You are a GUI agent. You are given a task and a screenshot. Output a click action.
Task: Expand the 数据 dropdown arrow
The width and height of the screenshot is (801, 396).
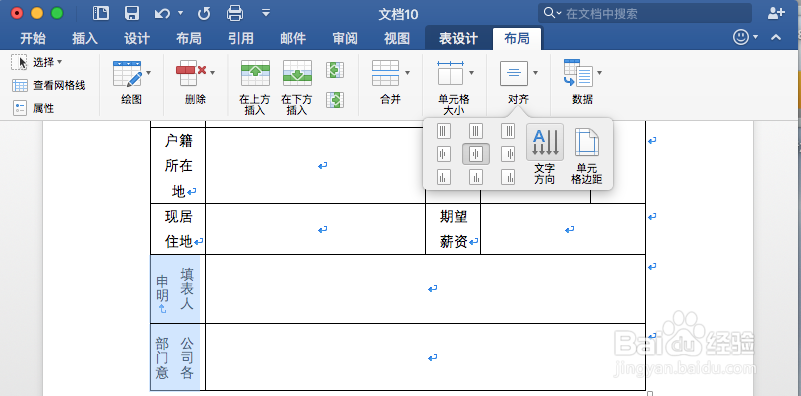(599, 73)
